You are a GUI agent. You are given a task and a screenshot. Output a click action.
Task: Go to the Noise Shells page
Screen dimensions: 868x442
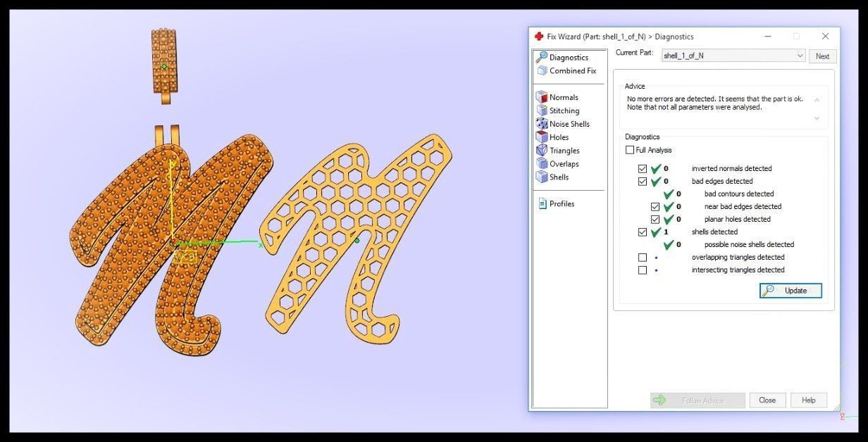tap(569, 124)
